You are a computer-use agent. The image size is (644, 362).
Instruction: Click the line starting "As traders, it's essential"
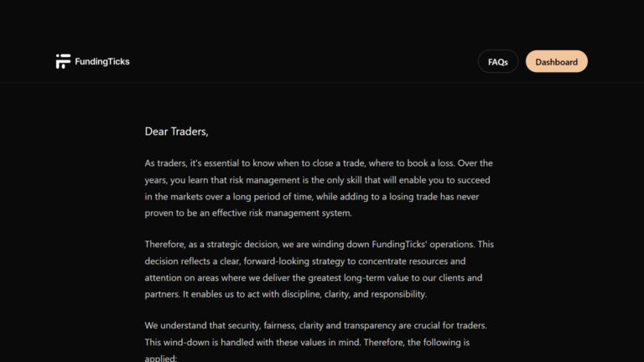[319, 163]
